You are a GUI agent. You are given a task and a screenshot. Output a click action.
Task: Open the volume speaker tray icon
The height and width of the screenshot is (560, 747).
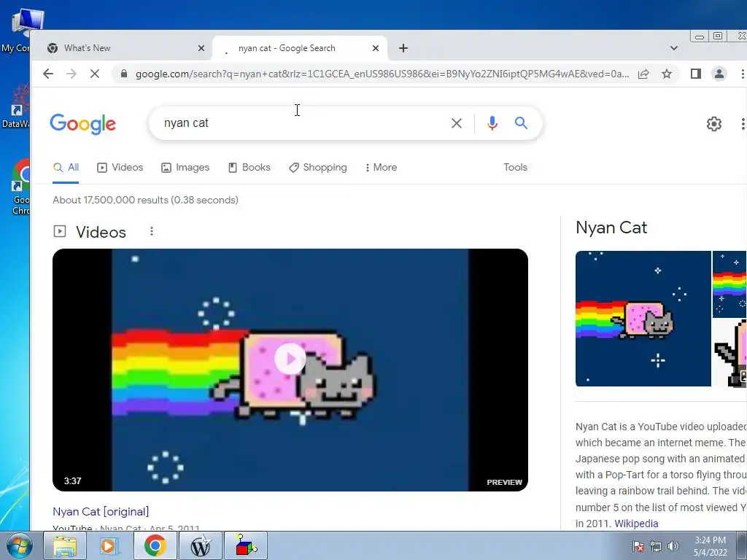[x=673, y=546]
